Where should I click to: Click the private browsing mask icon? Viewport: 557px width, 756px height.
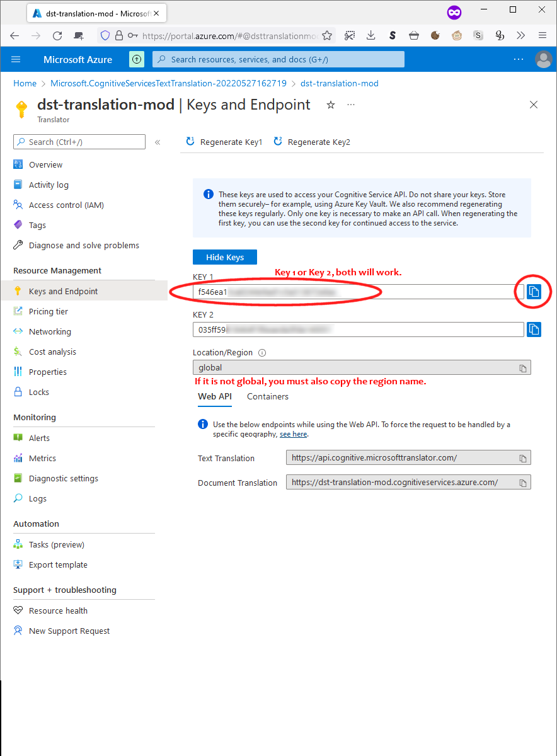pyautogui.click(x=454, y=12)
